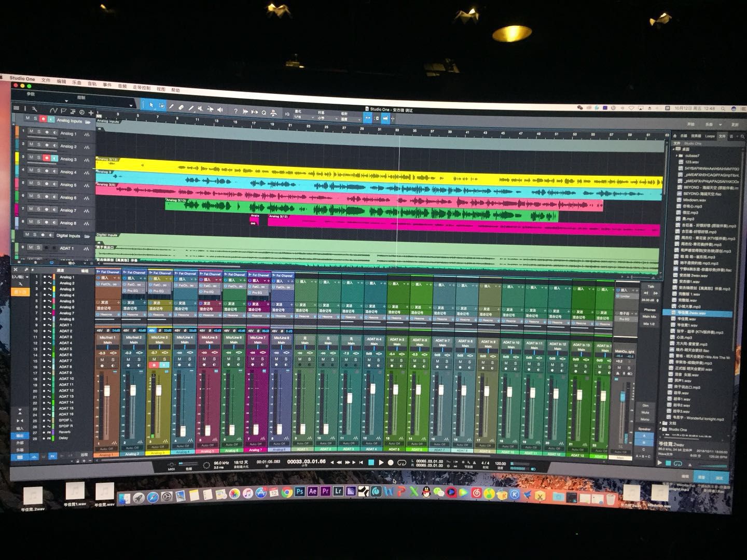Open the second Chinese menu after Studio One

coord(62,81)
